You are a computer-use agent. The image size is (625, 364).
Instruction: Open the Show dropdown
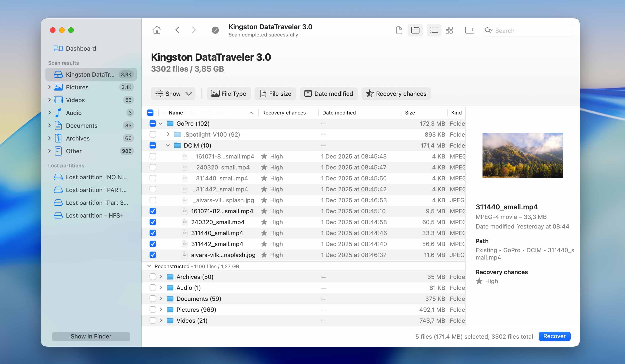coord(173,94)
